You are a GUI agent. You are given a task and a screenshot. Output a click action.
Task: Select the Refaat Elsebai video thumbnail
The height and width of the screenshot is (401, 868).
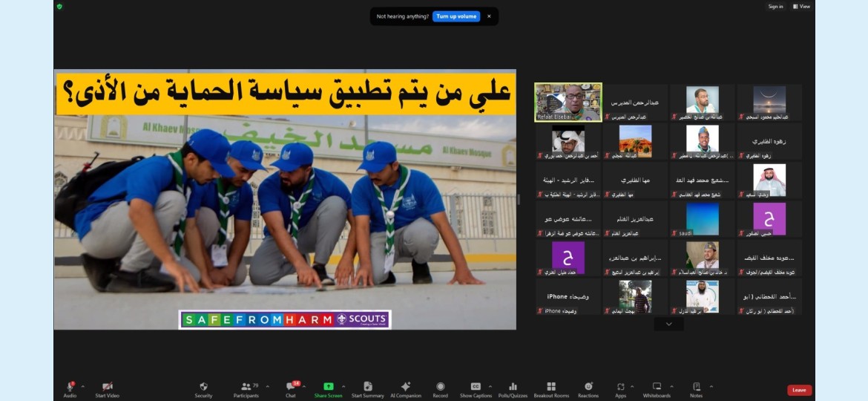tap(568, 102)
